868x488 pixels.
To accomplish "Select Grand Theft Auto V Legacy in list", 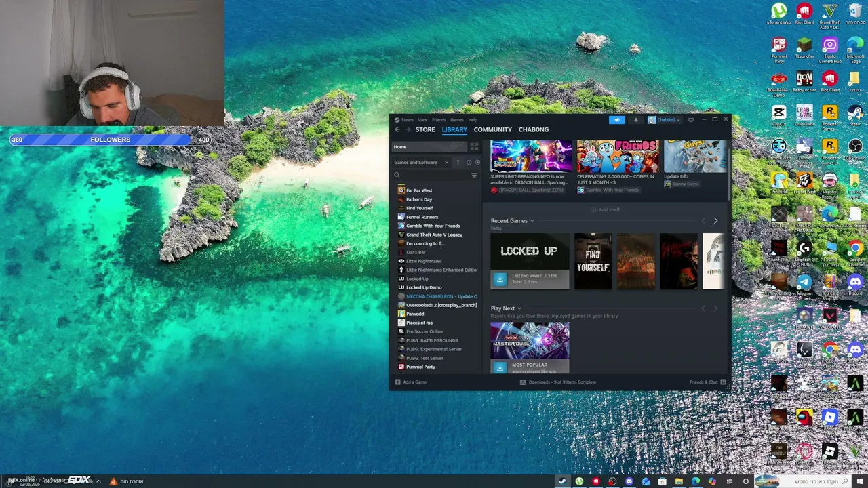I will 434,235.
